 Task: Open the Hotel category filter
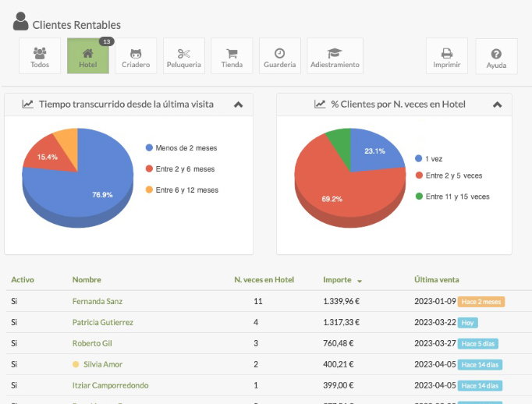tap(88, 56)
